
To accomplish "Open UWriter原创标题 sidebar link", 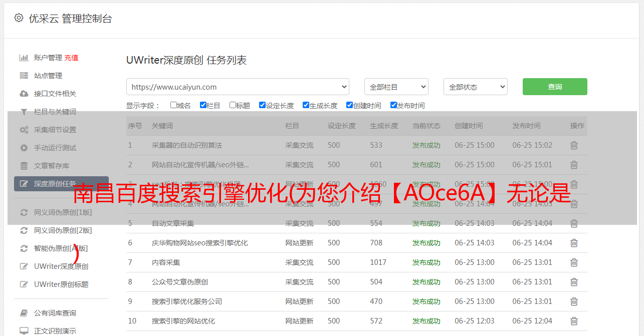I will [61, 284].
